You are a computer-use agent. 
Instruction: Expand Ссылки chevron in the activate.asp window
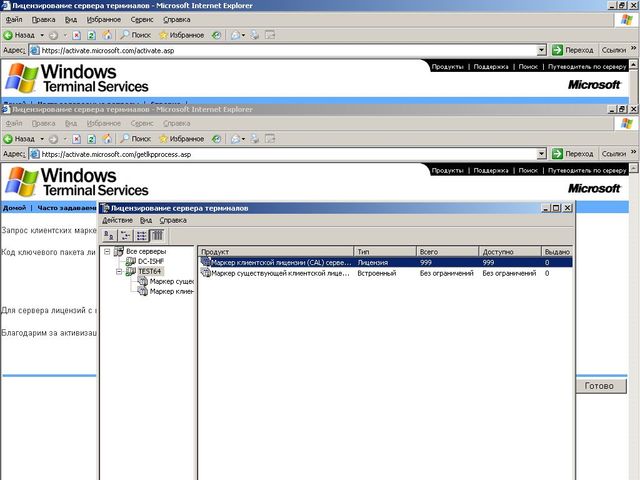(x=633, y=49)
